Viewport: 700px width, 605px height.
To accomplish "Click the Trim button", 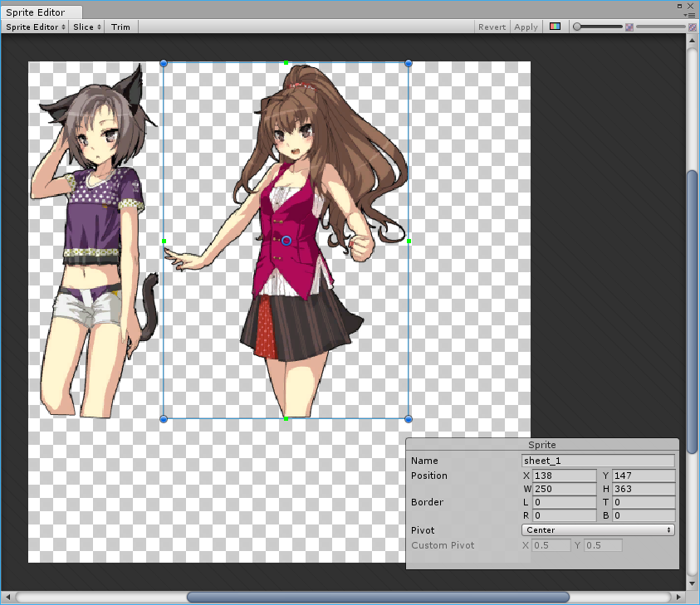I will coord(120,27).
